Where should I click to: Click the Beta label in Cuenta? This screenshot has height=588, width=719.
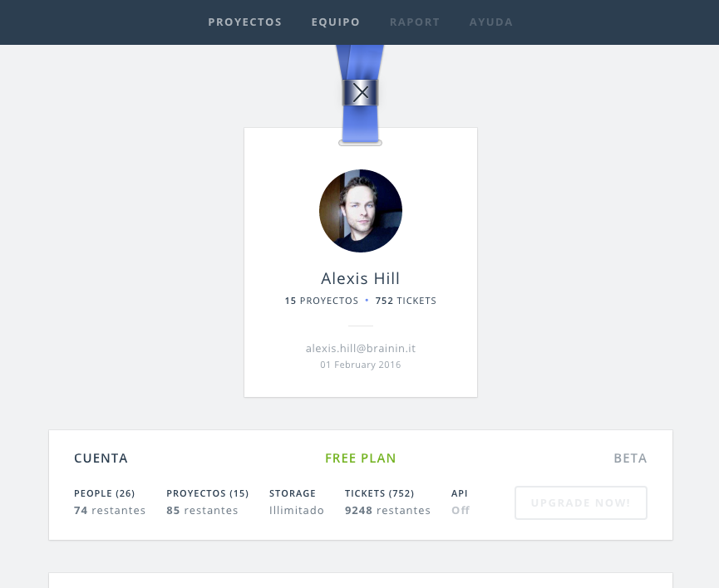click(x=630, y=458)
